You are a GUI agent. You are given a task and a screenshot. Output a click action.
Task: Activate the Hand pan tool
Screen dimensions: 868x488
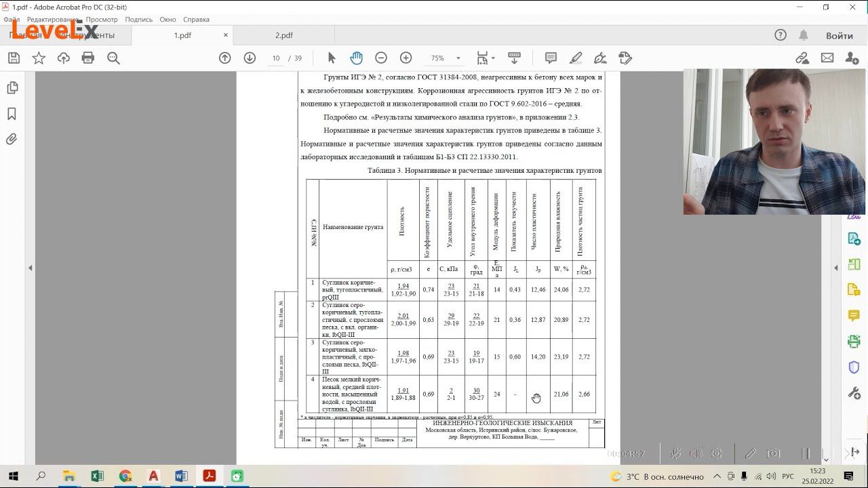pyautogui.click(x=357, y=58)
